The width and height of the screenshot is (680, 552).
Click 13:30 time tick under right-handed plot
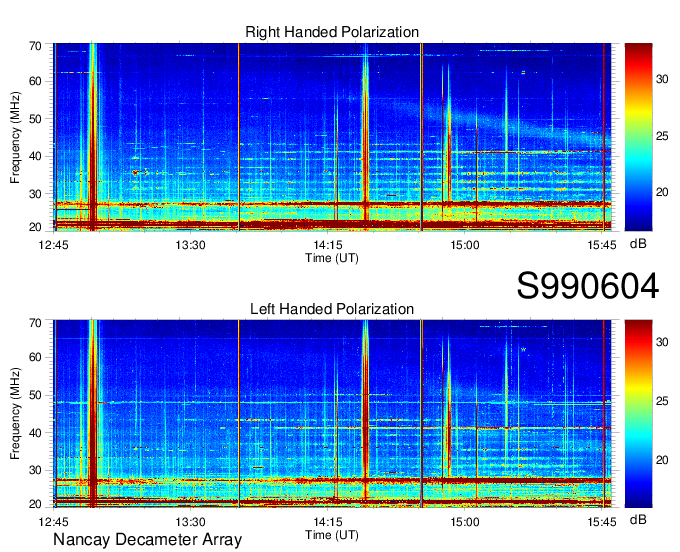[x=190, y=245]
